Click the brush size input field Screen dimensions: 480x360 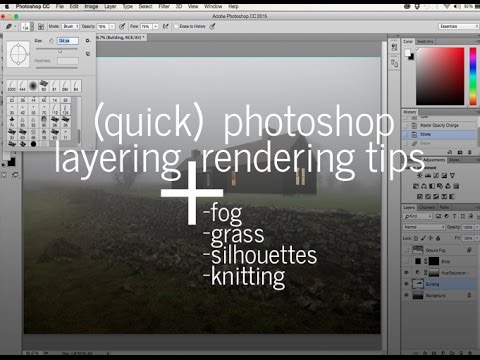tap(68, 41)
